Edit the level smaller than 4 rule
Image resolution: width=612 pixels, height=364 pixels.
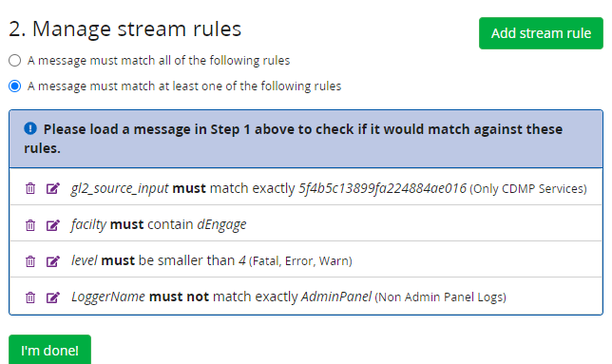pos(52,261)
